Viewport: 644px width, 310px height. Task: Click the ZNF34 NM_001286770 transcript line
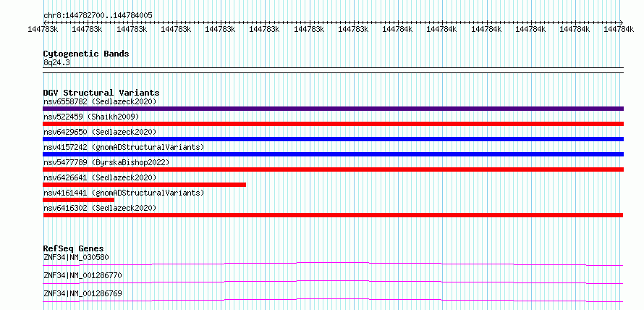pos(333,282)
